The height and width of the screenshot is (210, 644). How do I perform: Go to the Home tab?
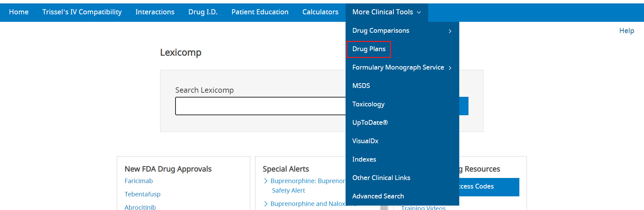(19, 12)
